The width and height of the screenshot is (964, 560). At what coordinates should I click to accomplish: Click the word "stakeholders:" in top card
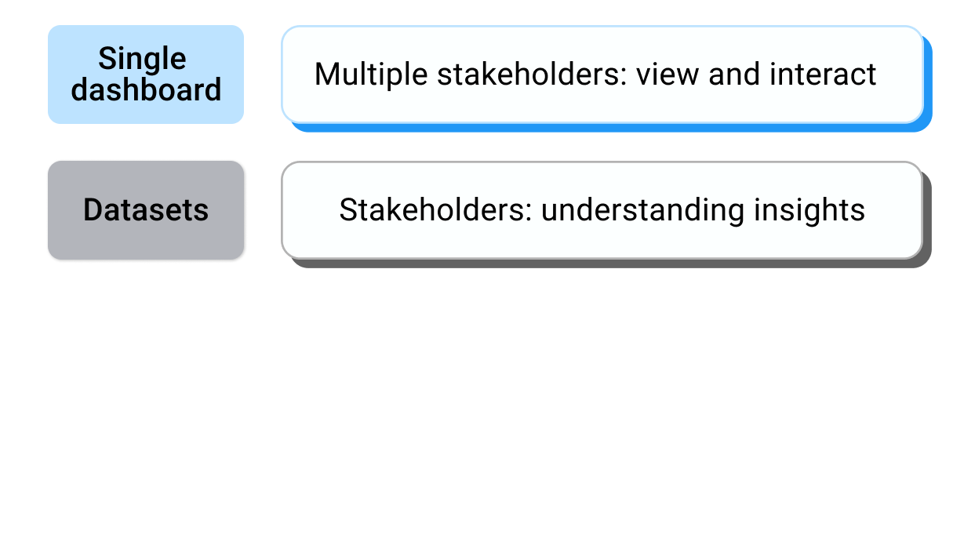coord(532,75)
